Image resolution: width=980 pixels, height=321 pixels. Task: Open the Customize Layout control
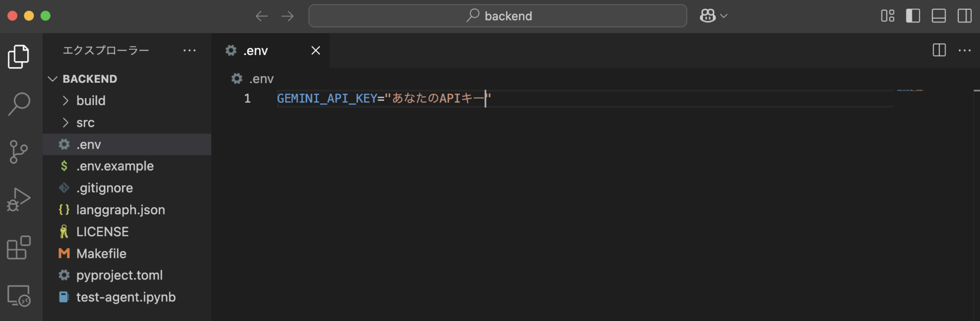888,16
